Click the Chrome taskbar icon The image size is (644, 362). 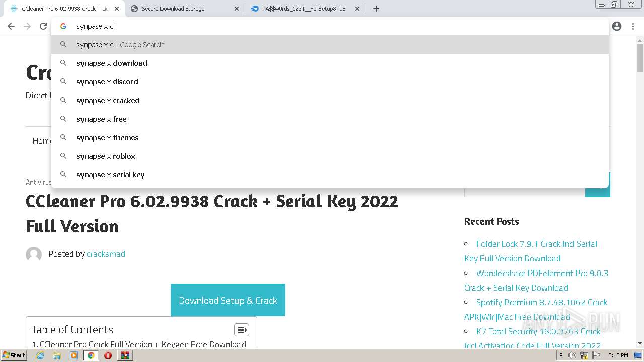[91, 355]
